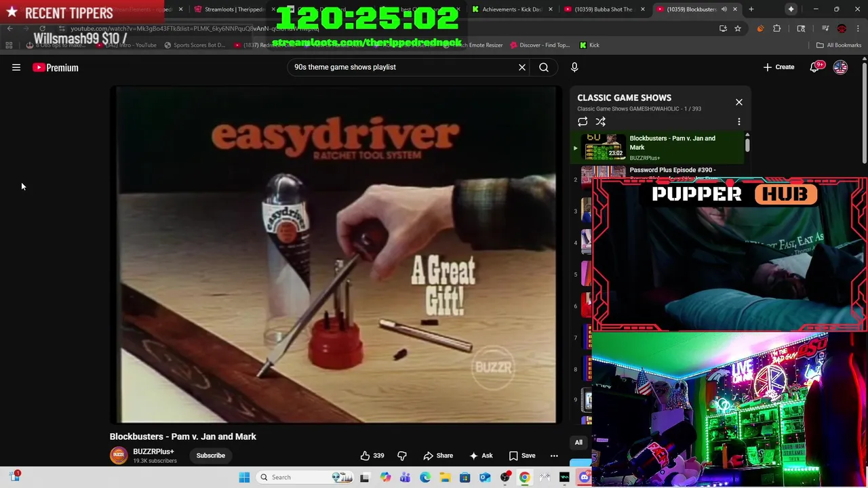
Task: Switch to Google Chrome taskbar icon
Action: point(525,477)
